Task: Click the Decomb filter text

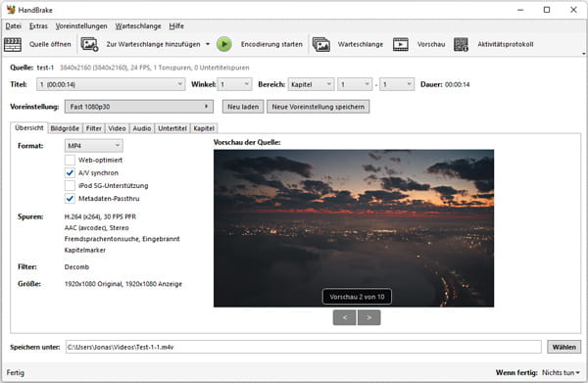Action: [76, 266]
